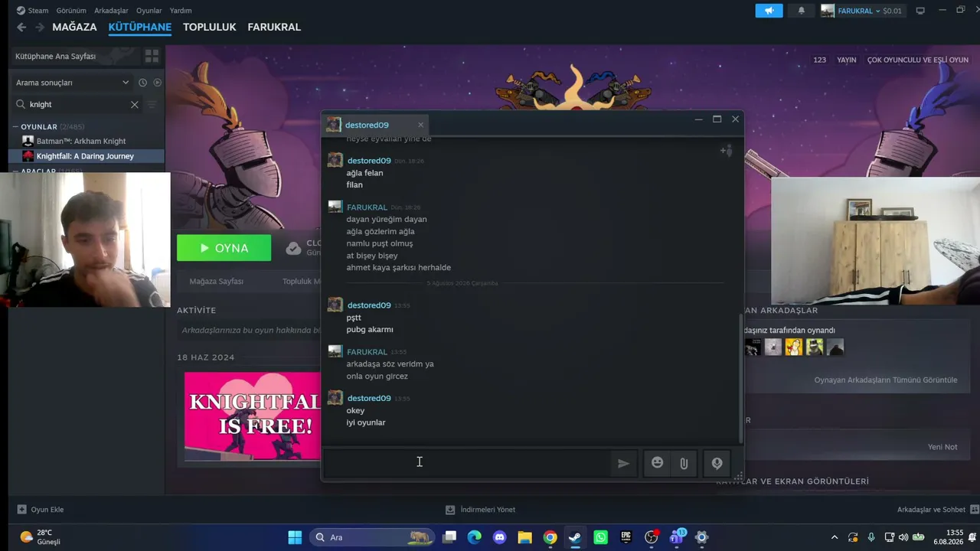Open the Arkadaşlar menu
This screenshot has height=551, width=980.
pyautogui.click(x=111, y=11)
